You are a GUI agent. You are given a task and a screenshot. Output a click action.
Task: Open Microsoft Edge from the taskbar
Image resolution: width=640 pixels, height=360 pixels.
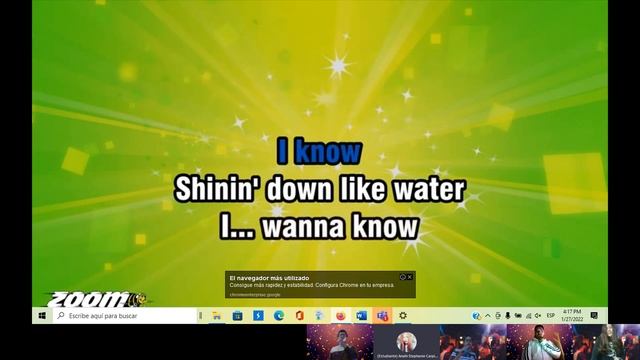pos(279,316)
